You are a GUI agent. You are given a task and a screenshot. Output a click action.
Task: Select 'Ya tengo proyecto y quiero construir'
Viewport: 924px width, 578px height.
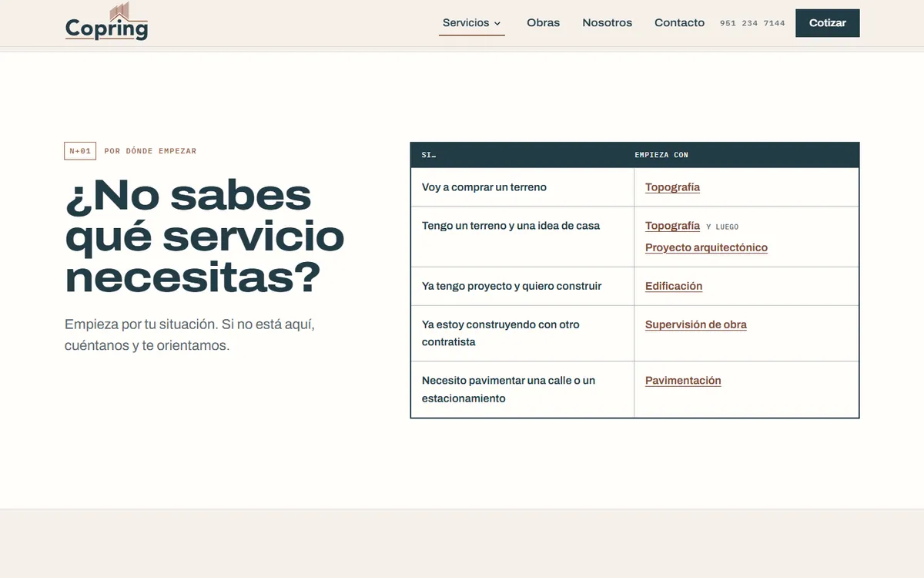pos(511,286)
